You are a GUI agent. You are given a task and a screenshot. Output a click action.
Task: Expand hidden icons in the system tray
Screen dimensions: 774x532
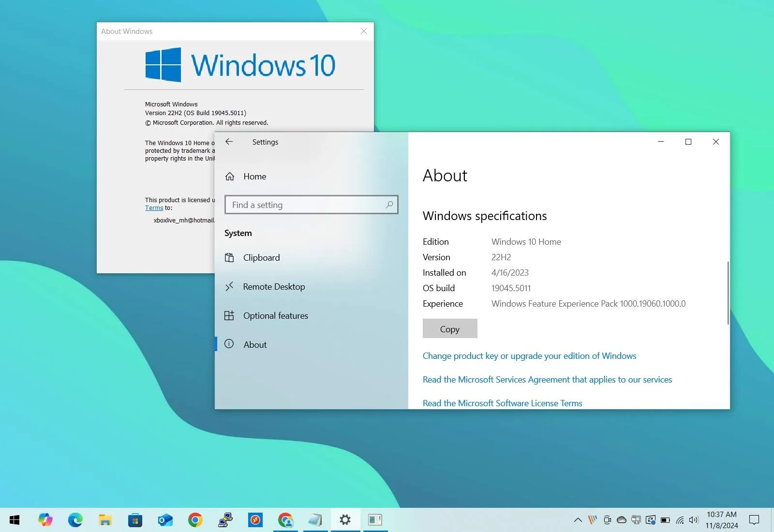(578, 520)
